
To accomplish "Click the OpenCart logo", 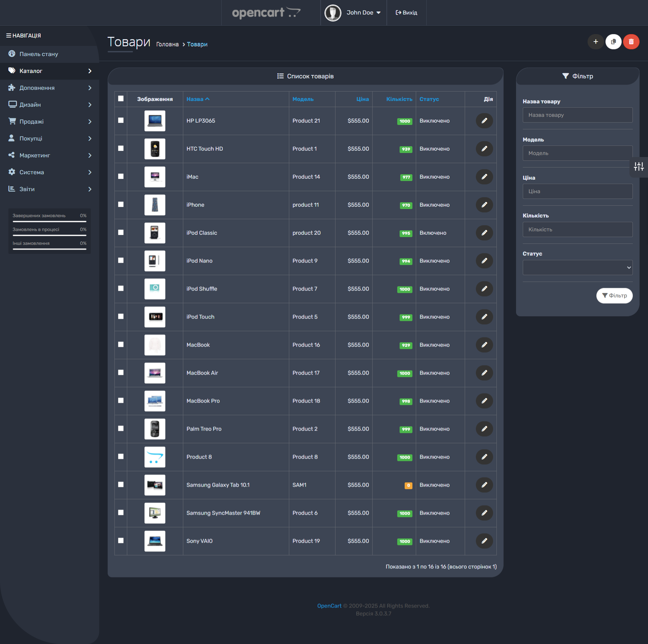I will tap(266, 12).
